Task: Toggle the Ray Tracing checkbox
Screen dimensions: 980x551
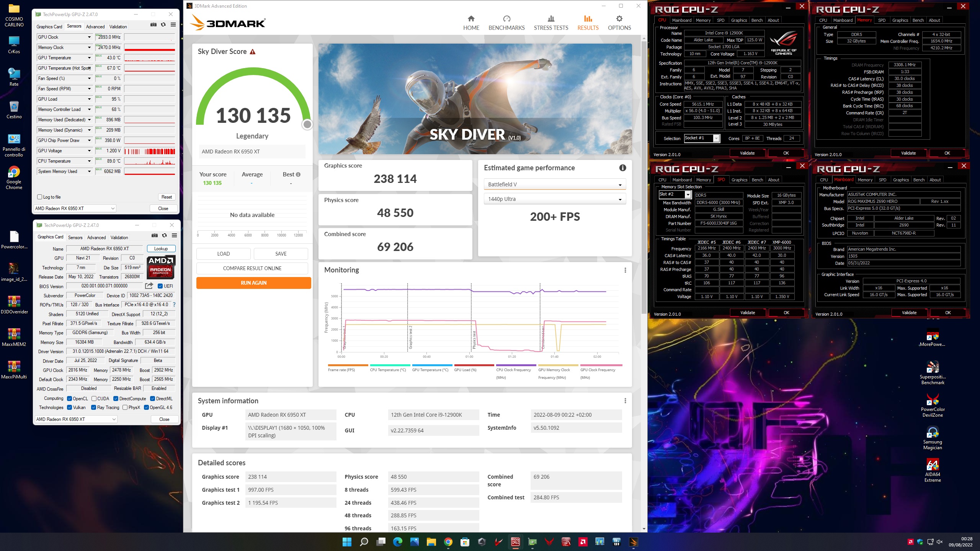Action: (93, 408)
